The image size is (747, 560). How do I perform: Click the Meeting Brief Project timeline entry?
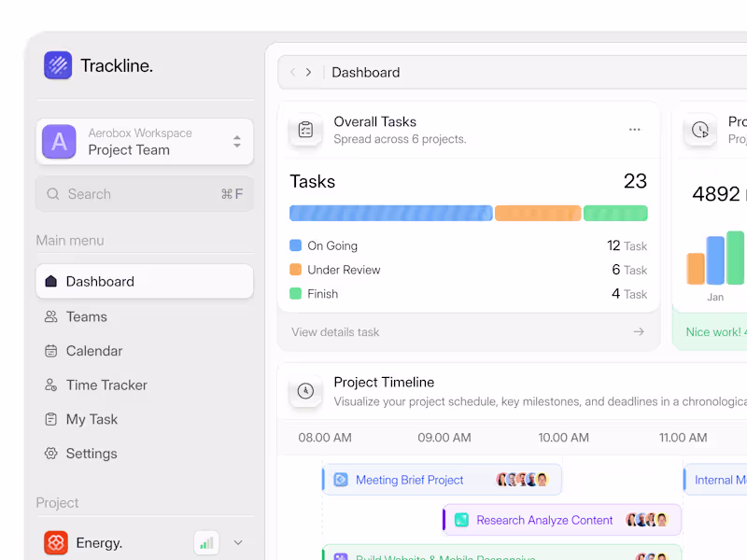tap(439, 479)
